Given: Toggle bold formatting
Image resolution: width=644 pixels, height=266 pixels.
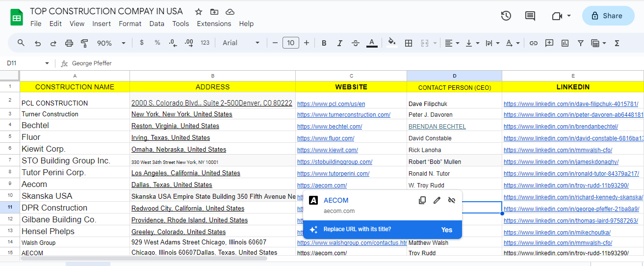Looking at the screenshot, I should (324, 43).
